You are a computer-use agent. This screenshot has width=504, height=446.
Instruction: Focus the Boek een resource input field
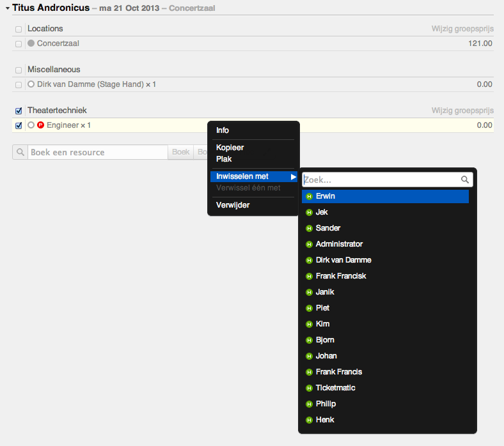point(97,152)
